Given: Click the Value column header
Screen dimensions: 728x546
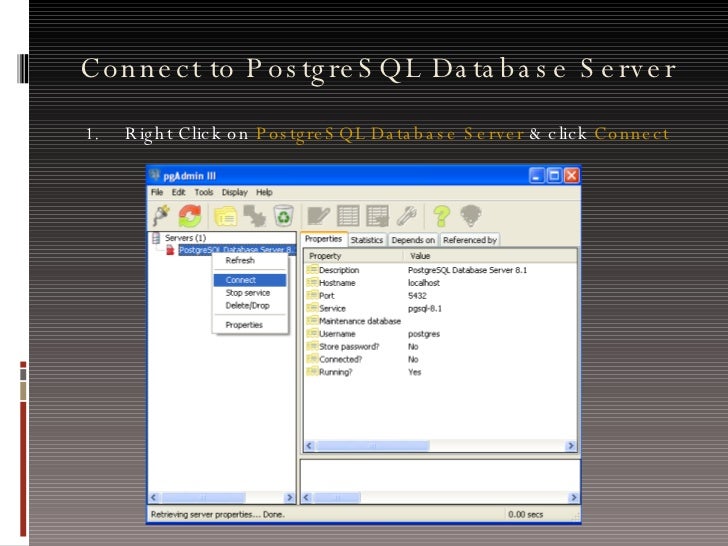Looking at the screenshot, I should click(x=489, y=256).
